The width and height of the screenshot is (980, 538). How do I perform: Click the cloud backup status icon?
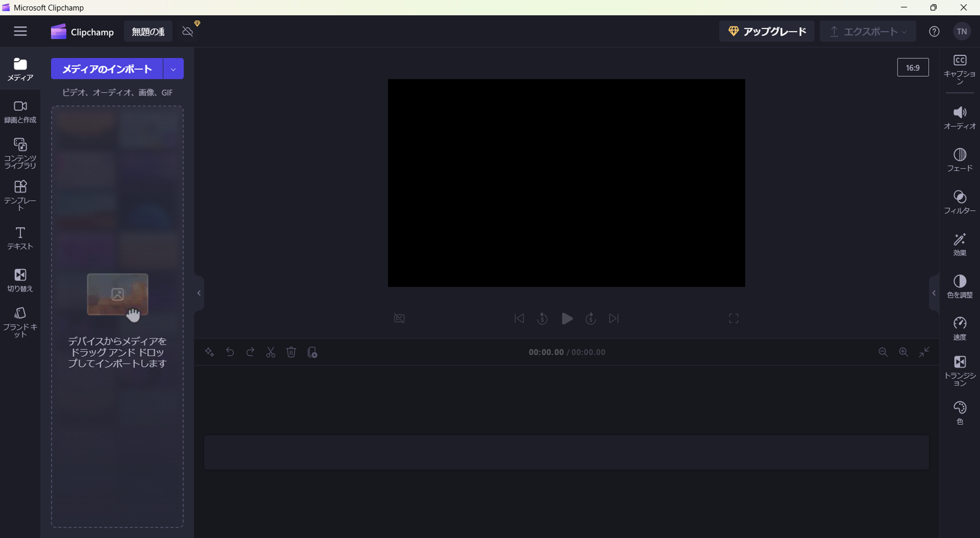[x=188, y=31]
